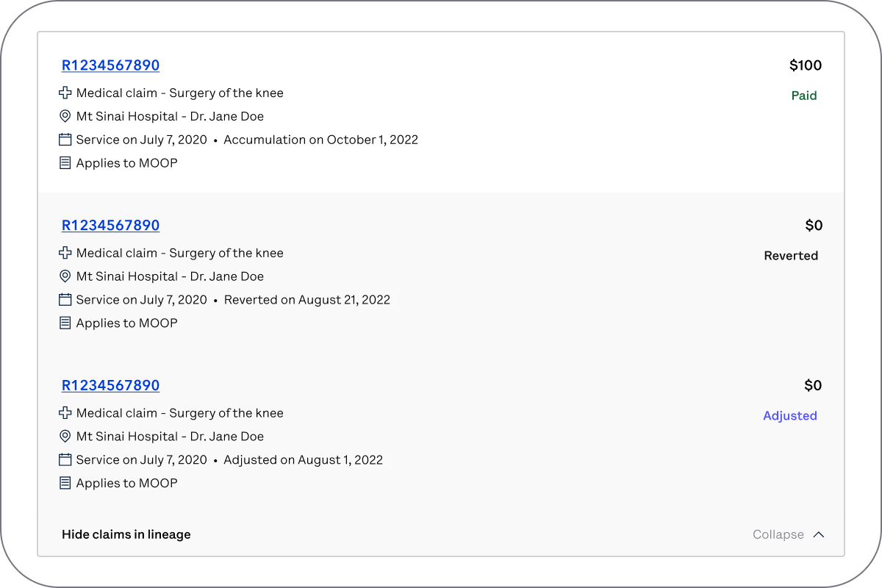Click the calendar icon beside the October 1 accumulation
The width and height of the screenshot is (882, 588).
65,140
